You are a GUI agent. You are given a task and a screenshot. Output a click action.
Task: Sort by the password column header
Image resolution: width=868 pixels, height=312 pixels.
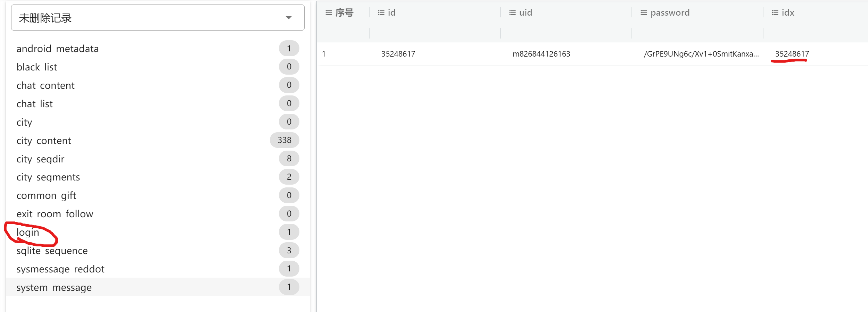pos(670,13)
